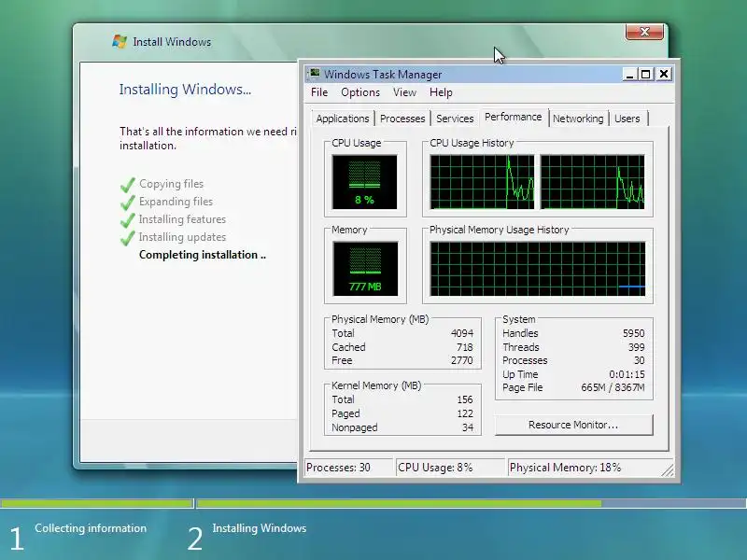747x560 pixels.
Task: Click the Physical Memory Total value 4094
Action: click(x=462, y=333)
